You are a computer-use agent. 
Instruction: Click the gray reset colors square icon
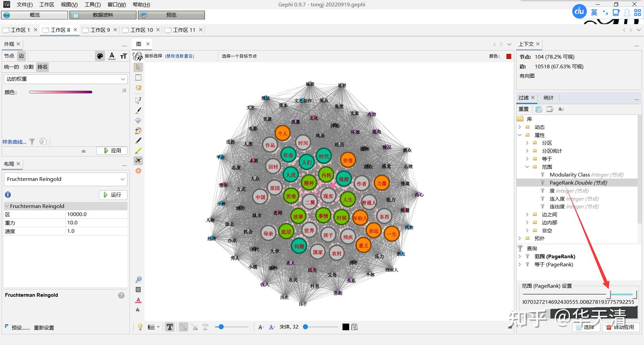[138, 289]
